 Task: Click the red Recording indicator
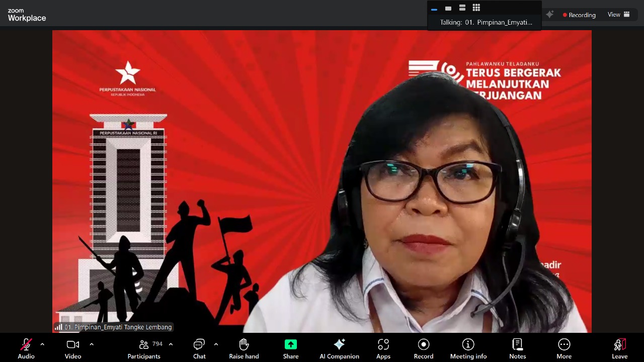[x=579, y=15]
